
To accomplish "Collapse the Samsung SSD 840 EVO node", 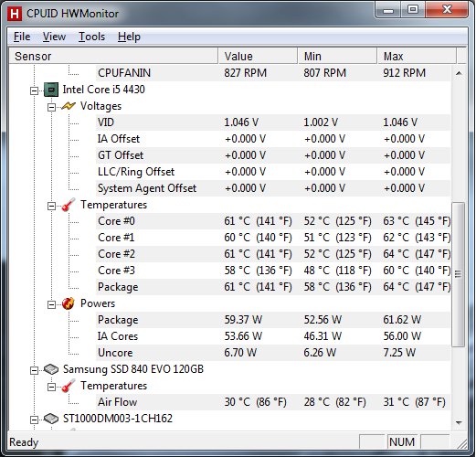I will [34, 370].
